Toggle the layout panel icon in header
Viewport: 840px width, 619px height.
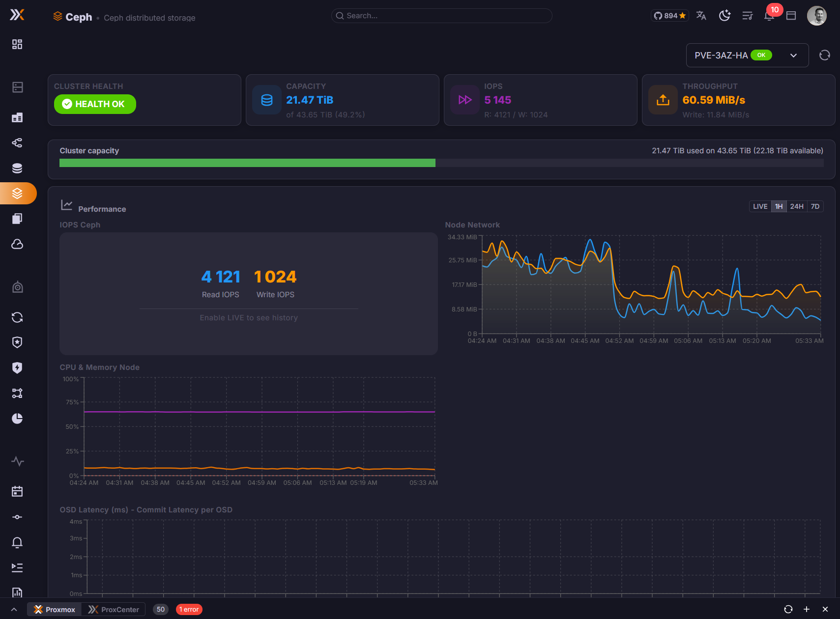coord(791,16)
